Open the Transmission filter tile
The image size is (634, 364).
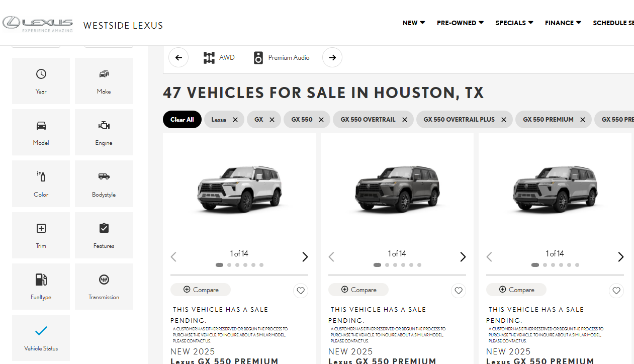104,287
